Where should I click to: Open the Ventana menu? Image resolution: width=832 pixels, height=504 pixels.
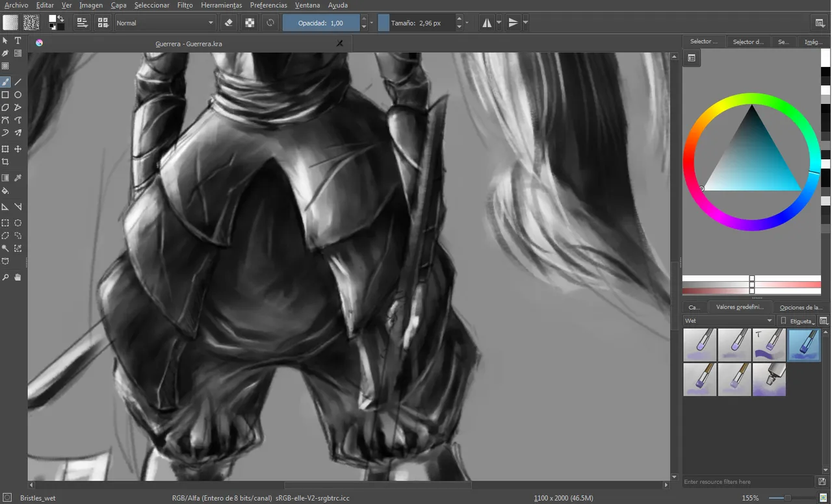307,5
